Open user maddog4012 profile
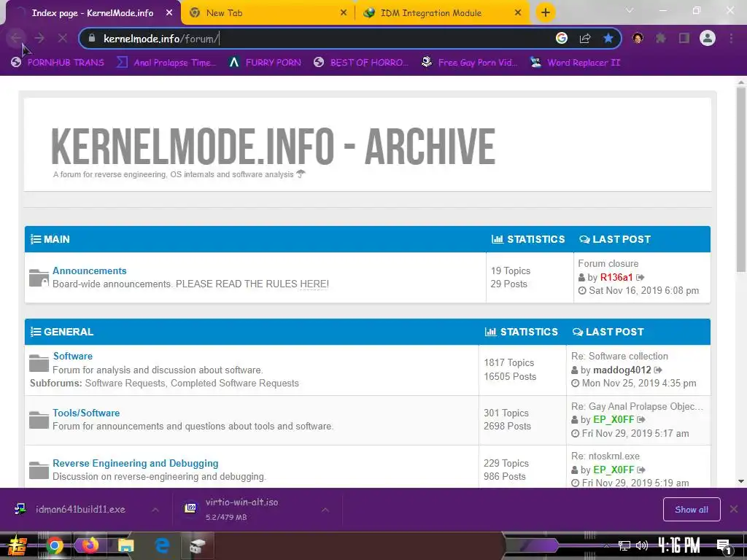 (622, 370)
